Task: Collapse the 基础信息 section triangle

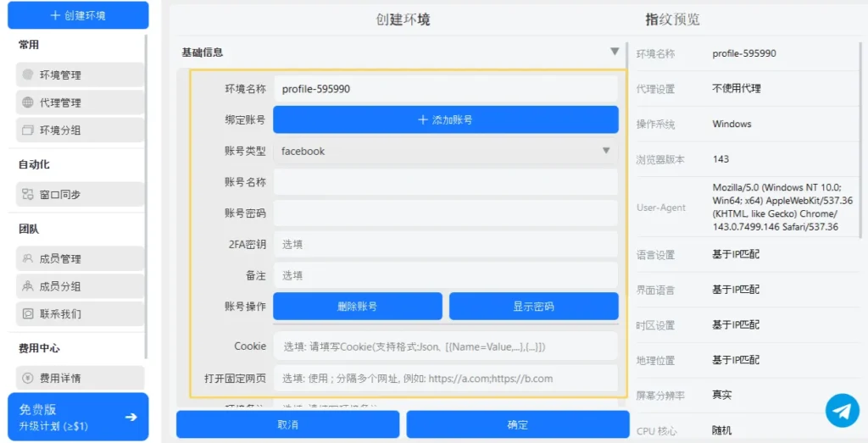Action: pyautogui.click(x=615, y=52)
